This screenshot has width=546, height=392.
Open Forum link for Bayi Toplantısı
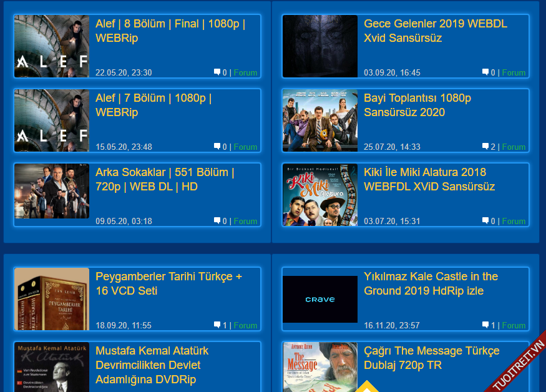(x=514, y=147)
